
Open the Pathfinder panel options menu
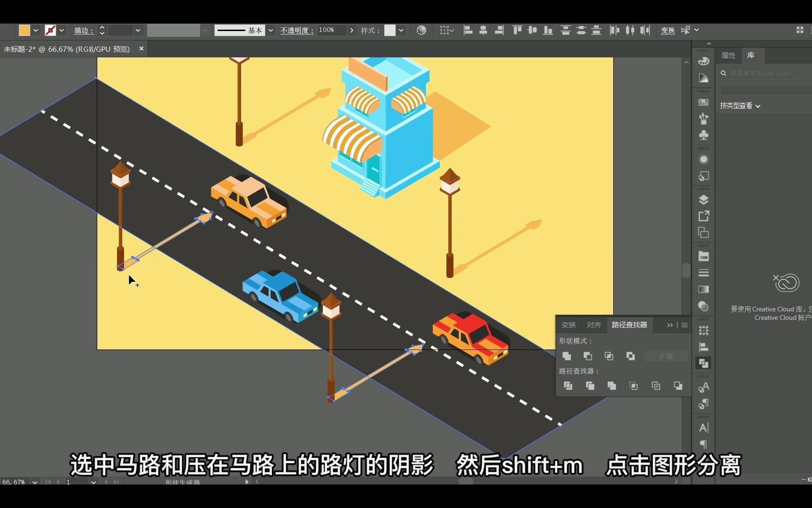[x=685, y=325]
